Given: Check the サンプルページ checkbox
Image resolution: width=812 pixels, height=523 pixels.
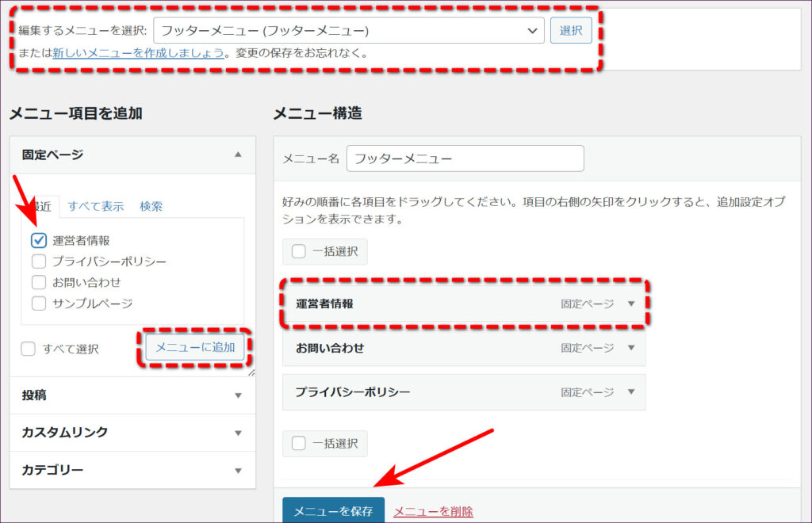Looking at the screenshot, I should tap(39, 303).
